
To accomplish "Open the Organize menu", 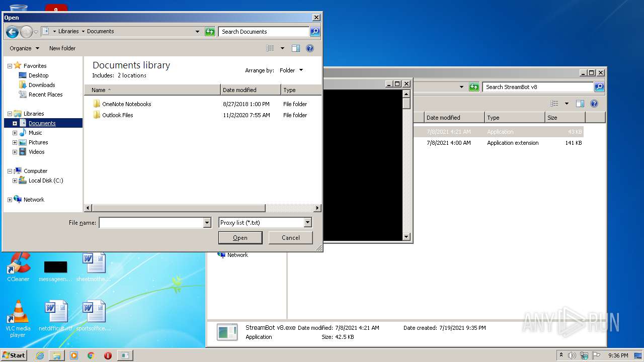I will coord(24,48).
